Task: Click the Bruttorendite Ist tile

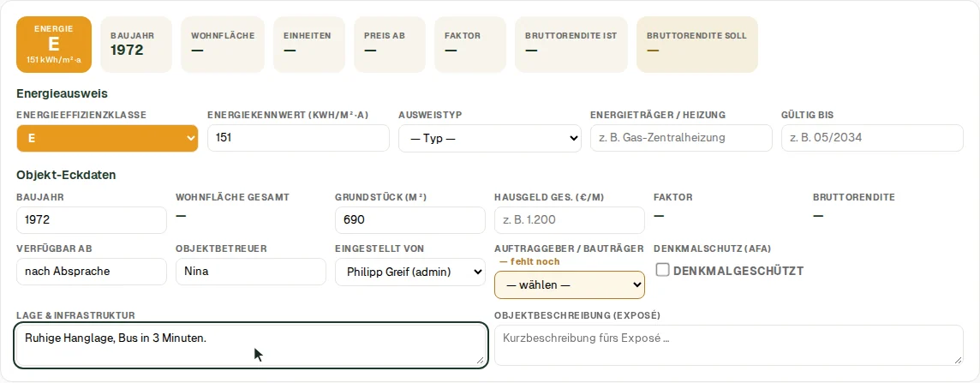Action: (571, 45)
